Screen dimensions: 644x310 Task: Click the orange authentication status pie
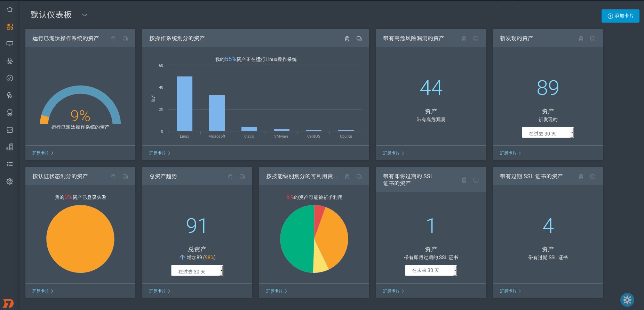pyautogui.click(x=80, y=239)
